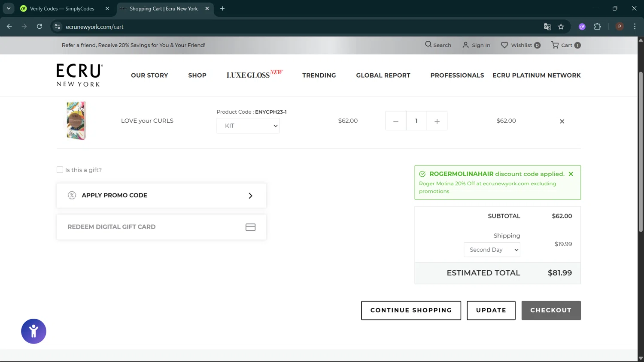Go forward in browser history
The height and width of the screenshot is (362, 644).
(24, 27)
